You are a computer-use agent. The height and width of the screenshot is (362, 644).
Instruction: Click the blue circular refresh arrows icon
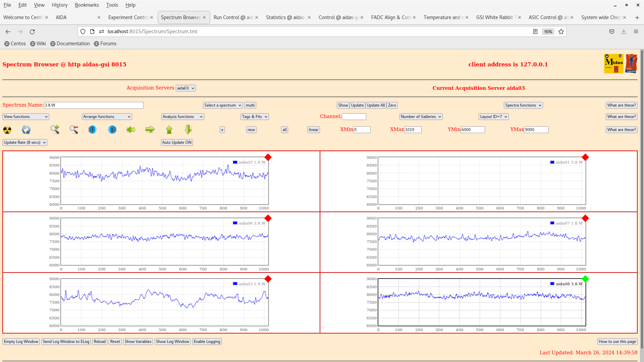(26, 130)
